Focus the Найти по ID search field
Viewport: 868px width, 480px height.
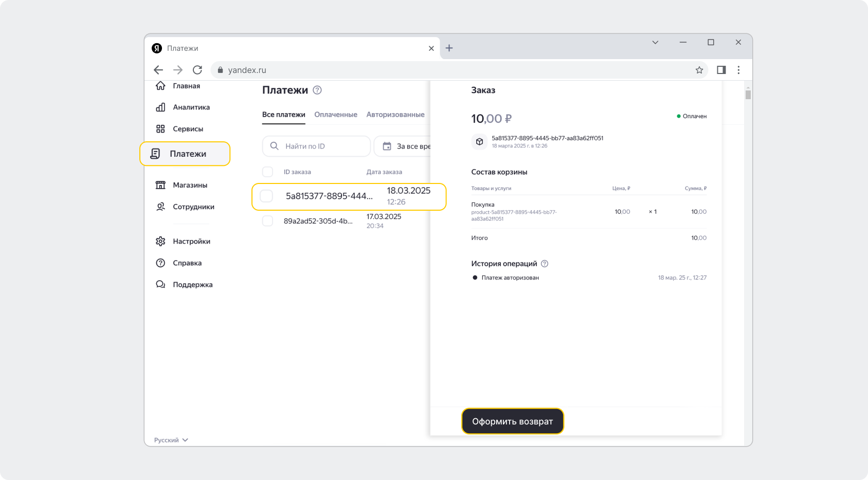321,146
